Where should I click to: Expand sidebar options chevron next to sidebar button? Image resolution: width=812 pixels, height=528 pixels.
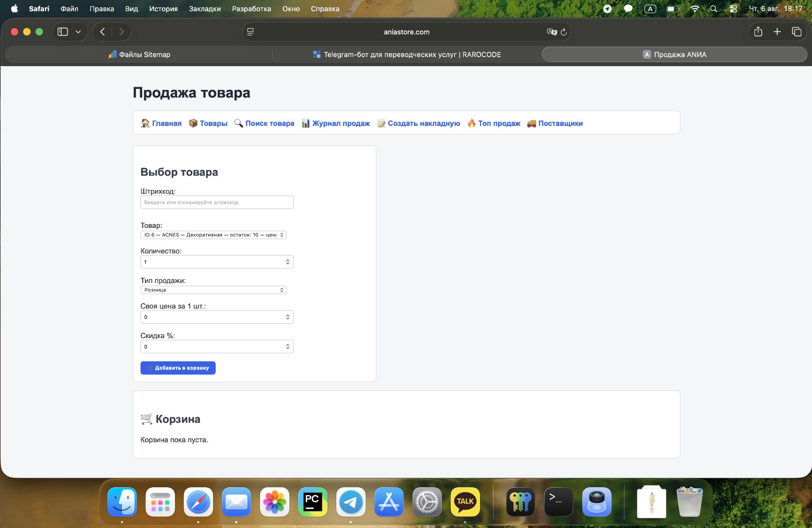(x=78, y=32)
